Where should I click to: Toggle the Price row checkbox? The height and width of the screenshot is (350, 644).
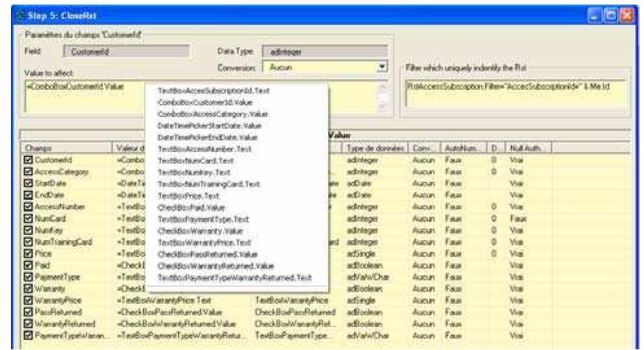pos(28,253)
